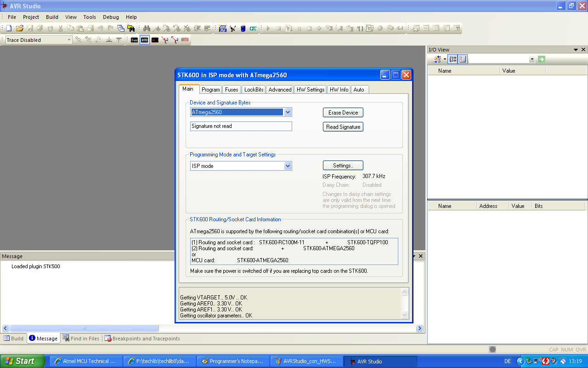Expand the ATmega2560 device dropdown

pos(288,112)
